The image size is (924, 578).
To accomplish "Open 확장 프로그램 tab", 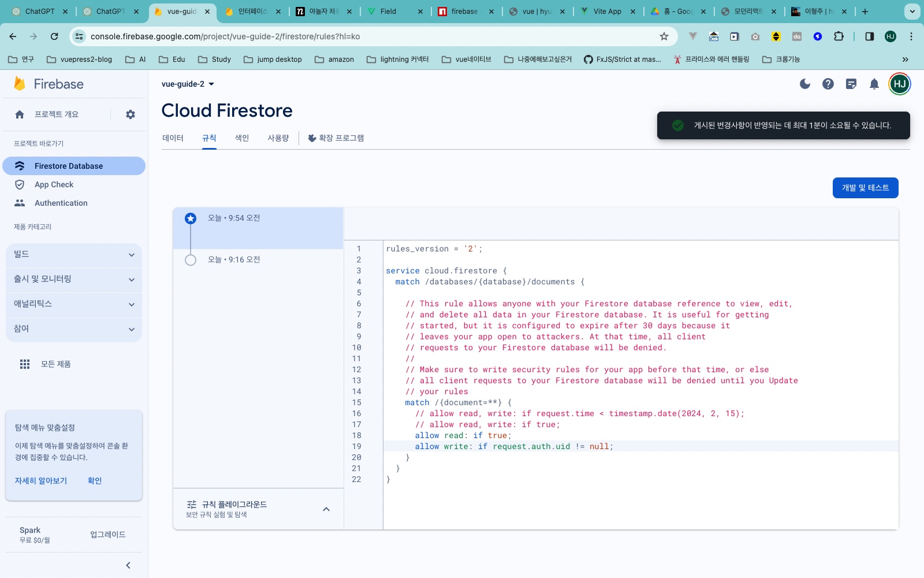I will point(336,138).
